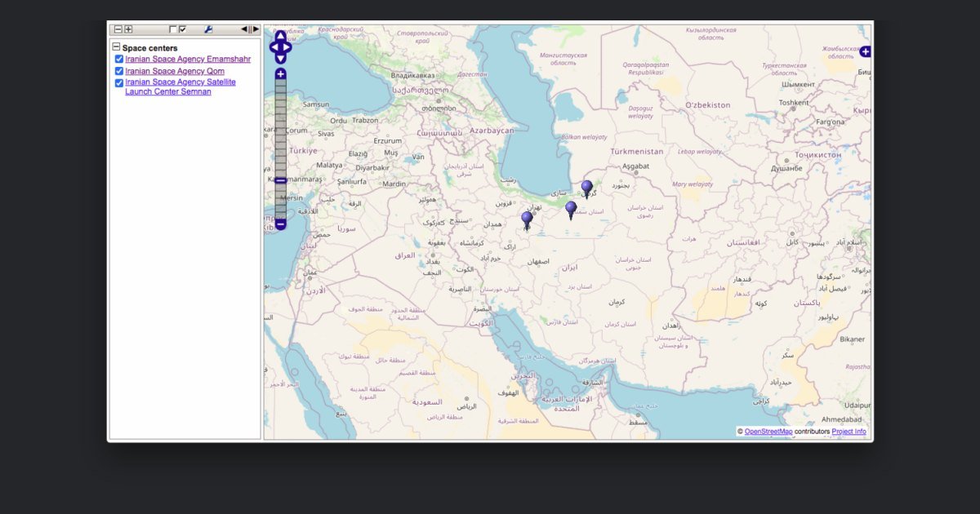Open Iranian Space Agency Qom link
Viewport: 980px width, 514px height.
175,71
